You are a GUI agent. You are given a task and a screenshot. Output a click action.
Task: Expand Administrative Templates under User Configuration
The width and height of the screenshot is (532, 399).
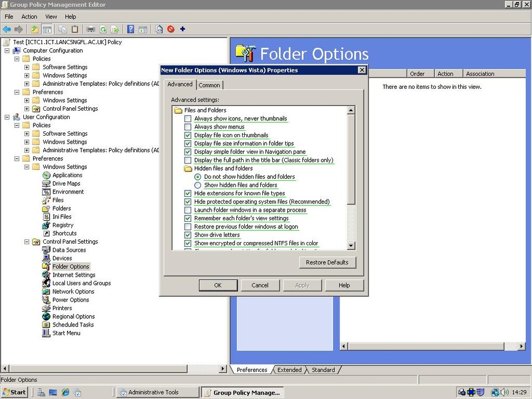(27, 151)
